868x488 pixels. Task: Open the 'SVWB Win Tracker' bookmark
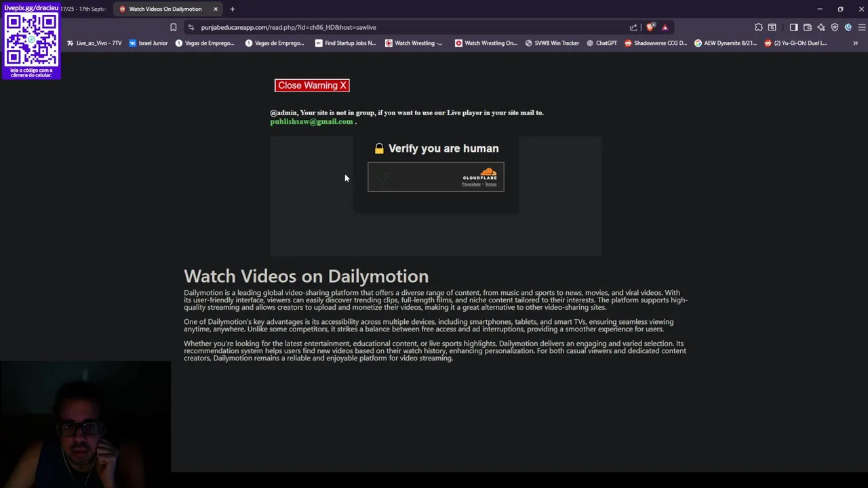point(552,43)
